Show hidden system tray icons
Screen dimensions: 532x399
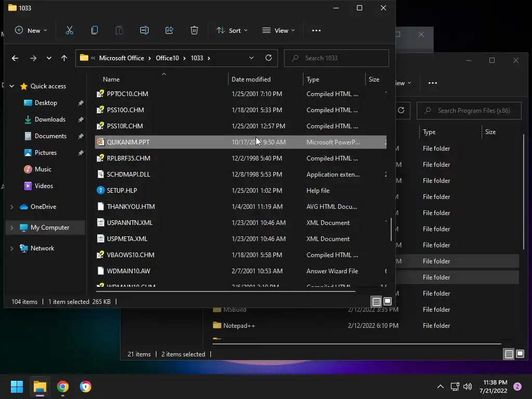441,387
